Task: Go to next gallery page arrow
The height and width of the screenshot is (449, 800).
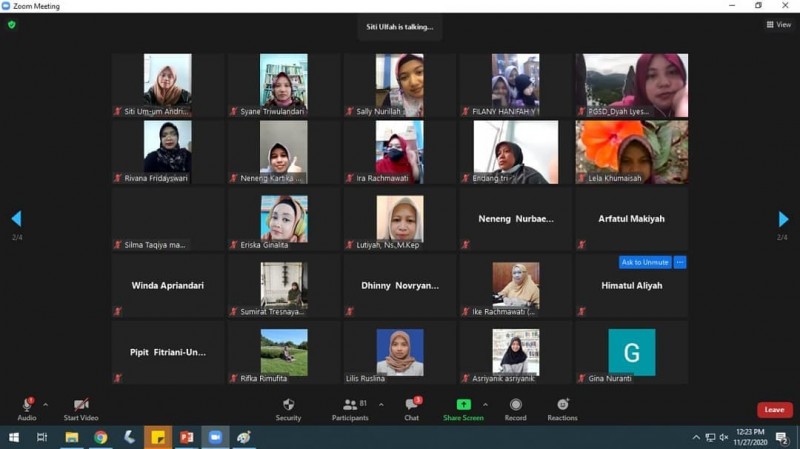Action: tap(783, 219)
